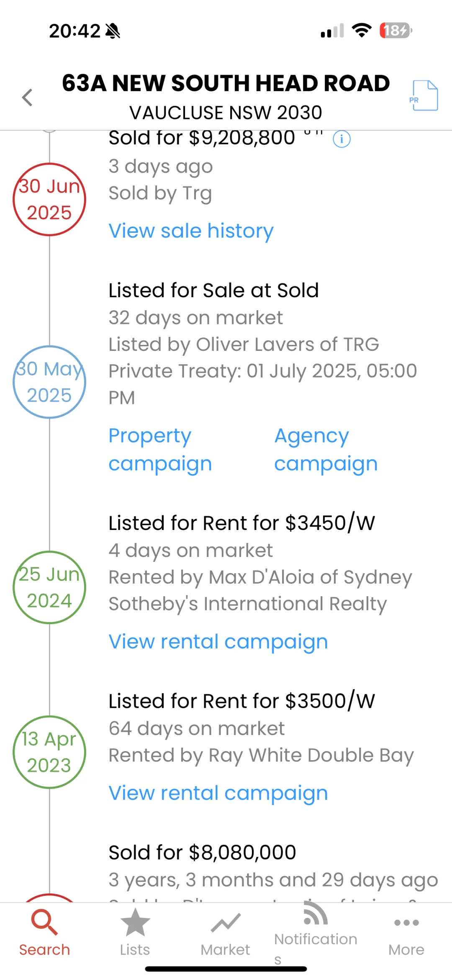This screenshot has height=980, width=452.
Task: Open the Notifications feed icon
Action: pos(316,913)
